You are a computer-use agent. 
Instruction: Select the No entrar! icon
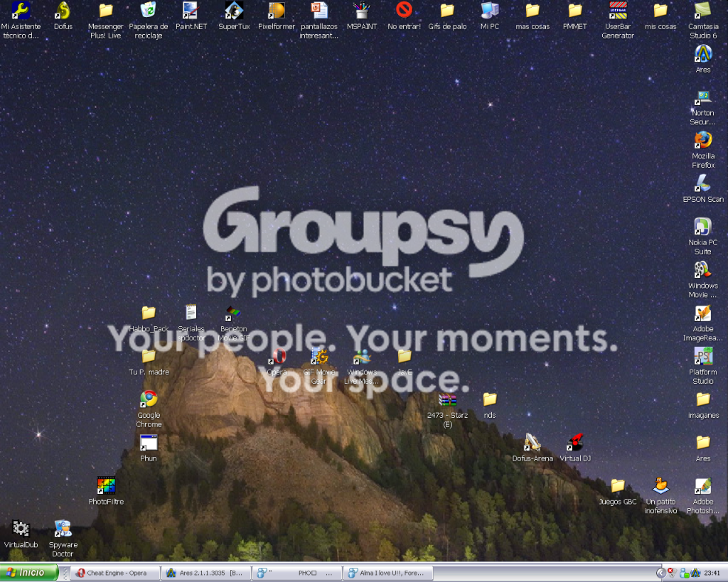(405, 16)
